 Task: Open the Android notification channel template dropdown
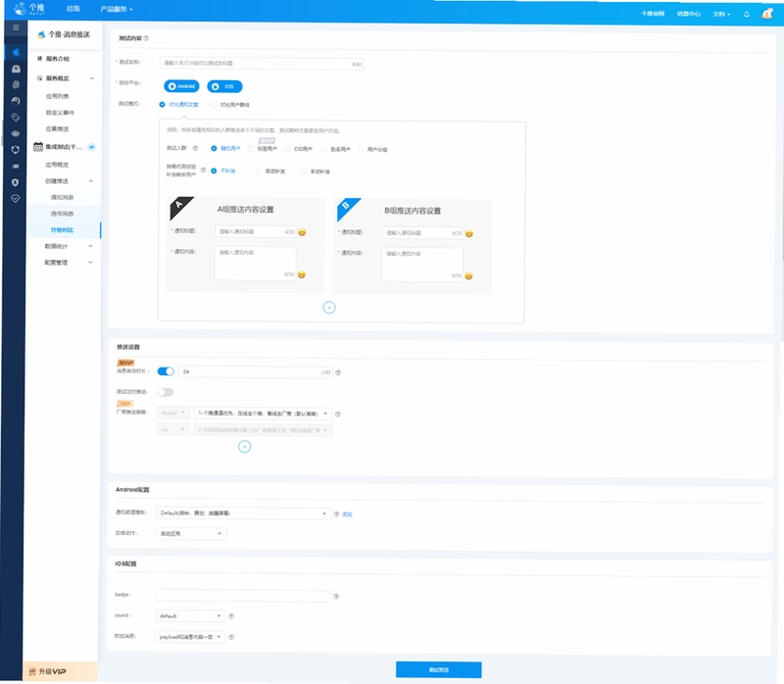[243, 513]
